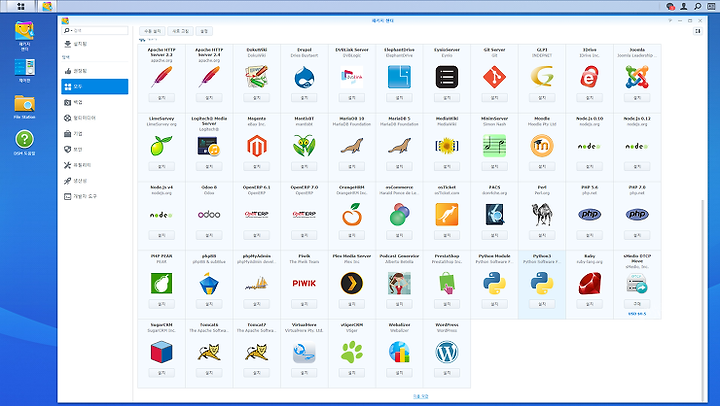This screenshot has height=406, width=720.
Task: Select the Joomla package icon
Action: point(637,77)
